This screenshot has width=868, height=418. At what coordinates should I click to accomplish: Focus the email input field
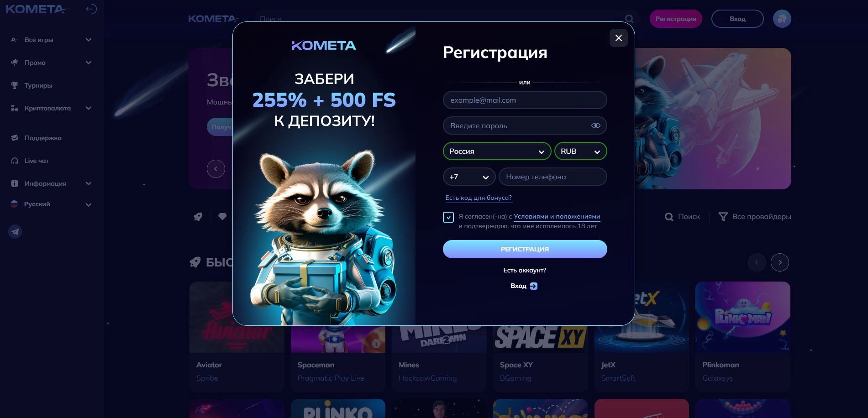pyautogui.click(x=525, y=100)
